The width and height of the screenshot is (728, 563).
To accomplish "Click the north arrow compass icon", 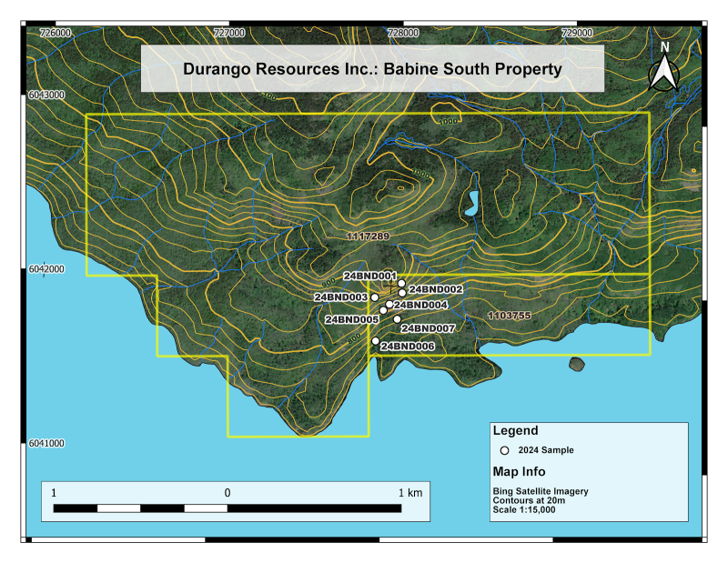I will (x=664, y=68).
